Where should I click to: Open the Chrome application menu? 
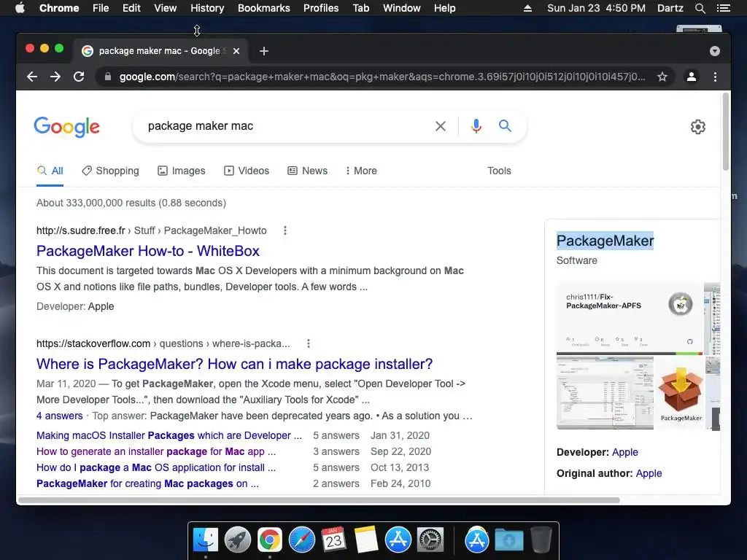[59, 8]
